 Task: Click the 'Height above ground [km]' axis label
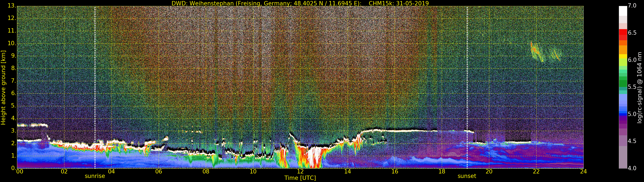coord(3,88)
